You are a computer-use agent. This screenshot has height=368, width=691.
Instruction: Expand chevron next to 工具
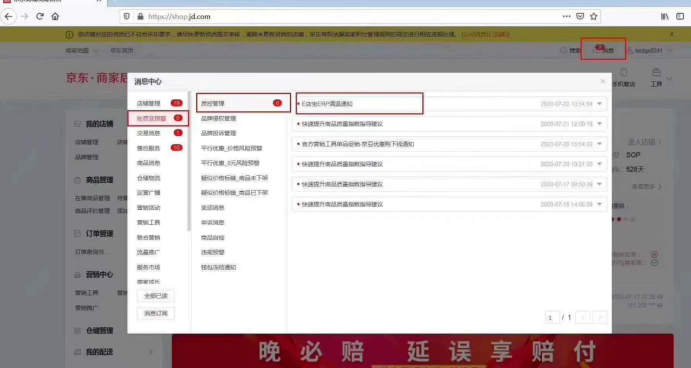(x=669, y=79)
